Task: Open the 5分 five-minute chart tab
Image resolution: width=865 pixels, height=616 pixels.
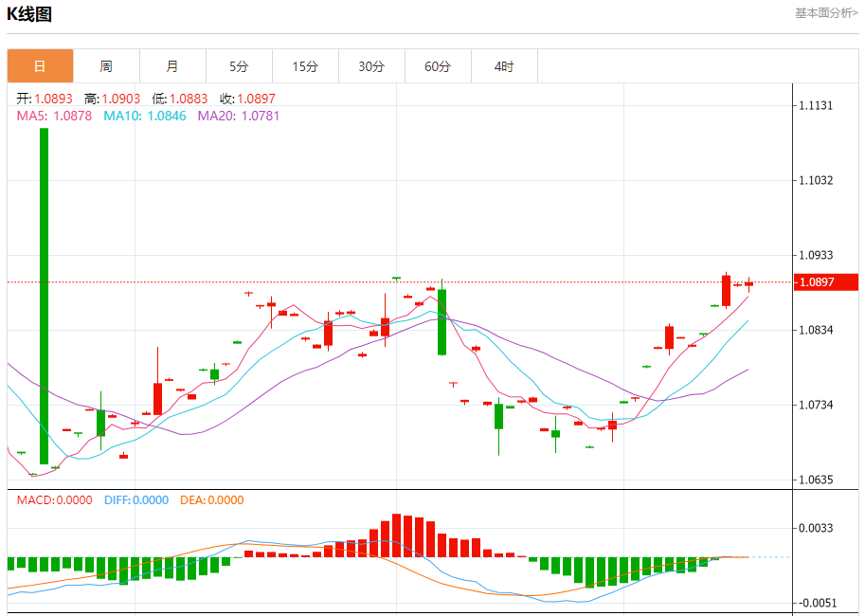Action: (x=239, y=66)
